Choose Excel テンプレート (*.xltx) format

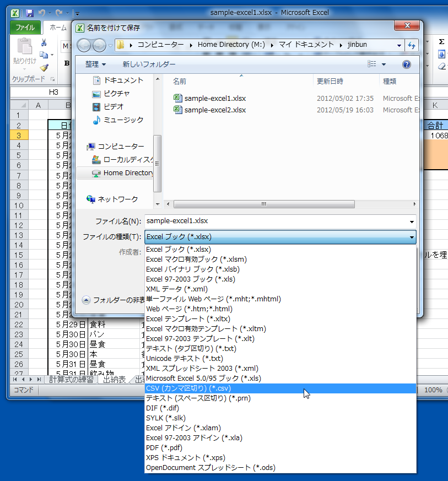[280, 319]
